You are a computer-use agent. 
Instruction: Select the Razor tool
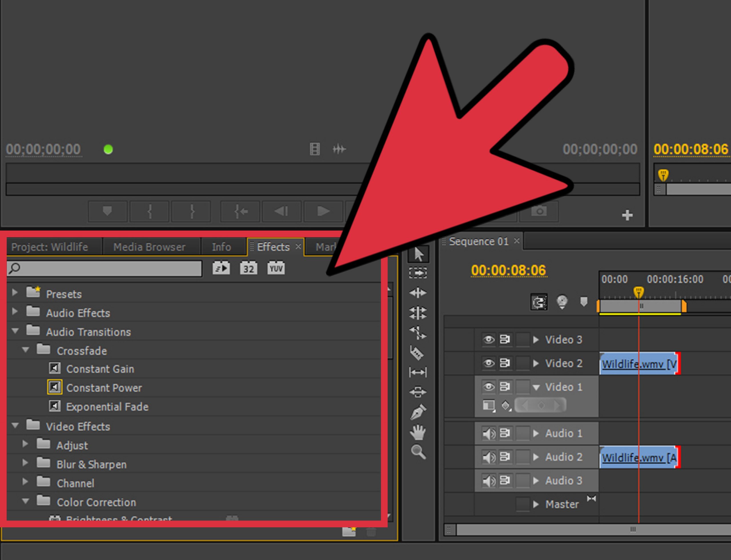[417, 353]
